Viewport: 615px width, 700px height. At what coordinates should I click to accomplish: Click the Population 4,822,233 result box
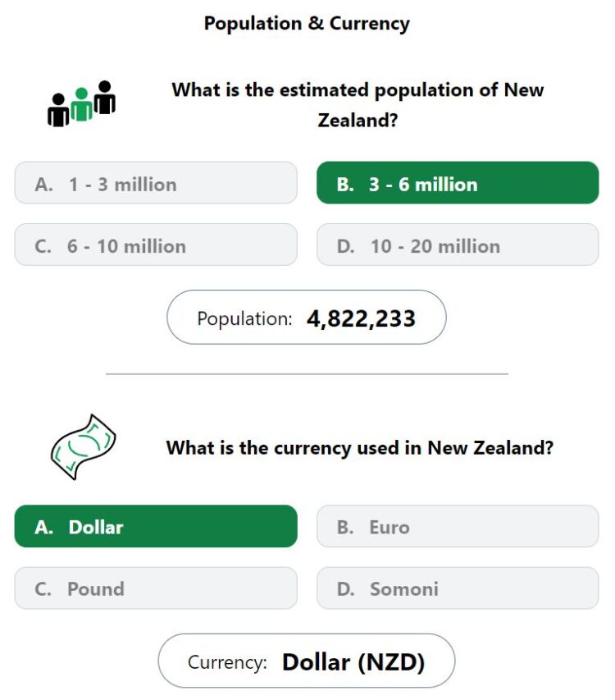pos(307,318)
